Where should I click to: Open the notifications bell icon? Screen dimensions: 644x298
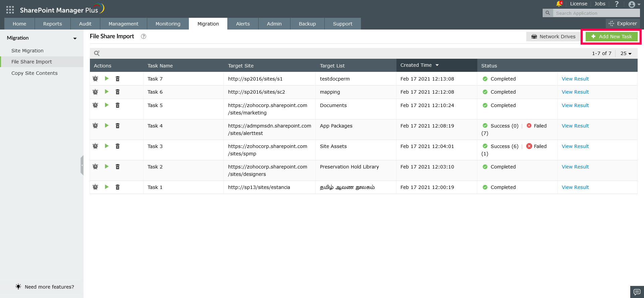point(559,4)
